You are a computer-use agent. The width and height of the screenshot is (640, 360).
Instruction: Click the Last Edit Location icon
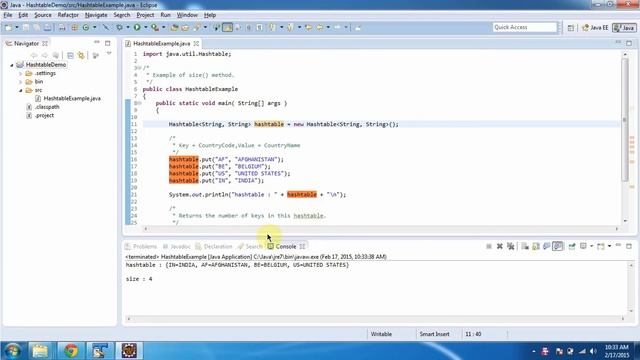309,28
